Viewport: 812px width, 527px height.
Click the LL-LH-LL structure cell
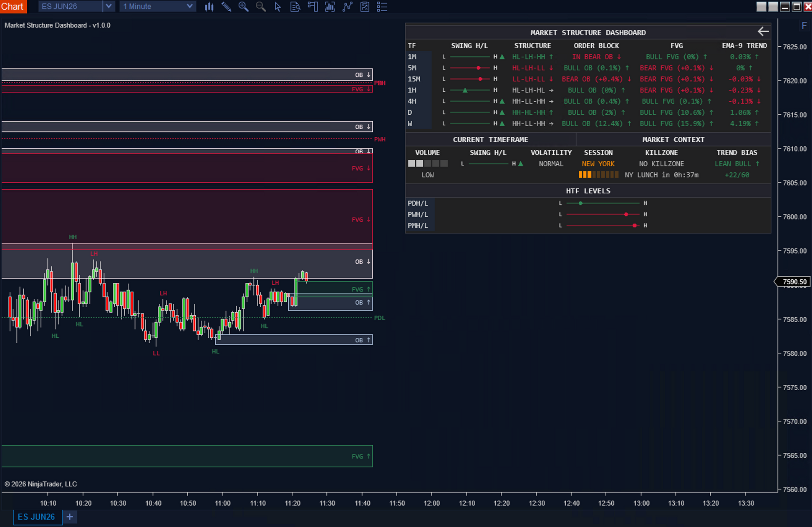(x=532, y=79)
